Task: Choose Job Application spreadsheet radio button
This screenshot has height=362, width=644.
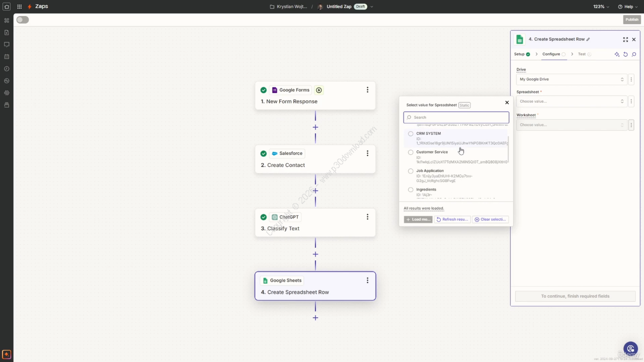Action: pos(411,171)
